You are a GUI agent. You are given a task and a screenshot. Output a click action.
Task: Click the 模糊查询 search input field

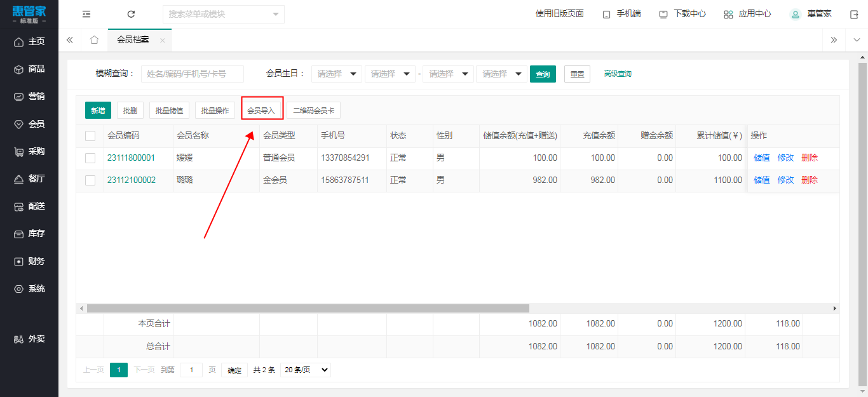point(192,74)
